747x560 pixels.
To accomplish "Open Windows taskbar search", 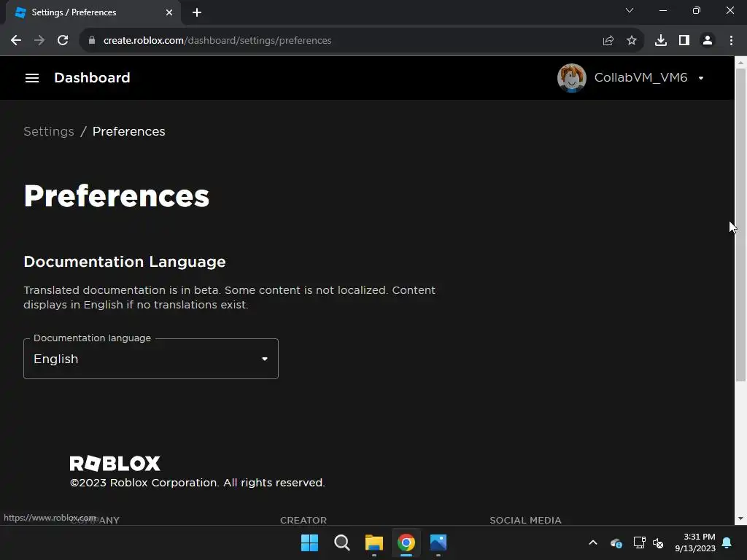I will coord(341,542).
